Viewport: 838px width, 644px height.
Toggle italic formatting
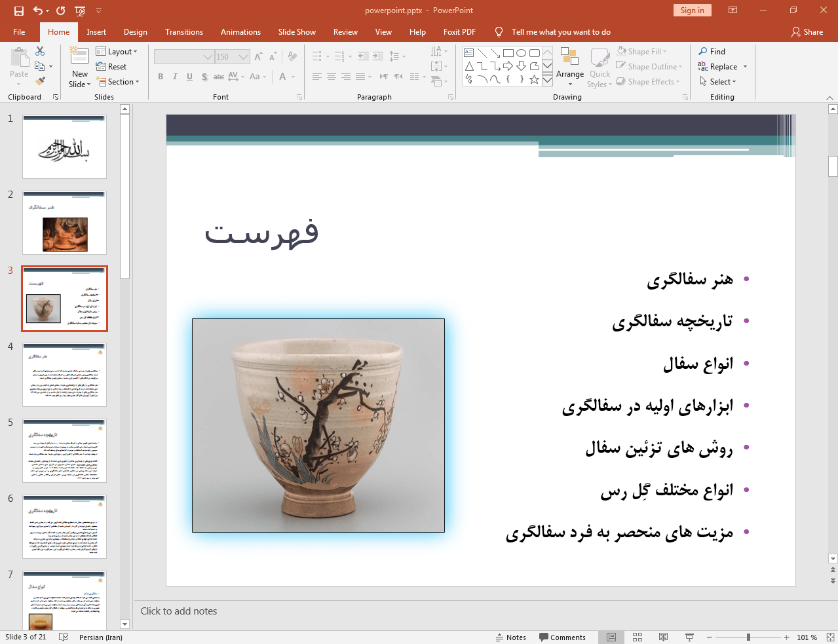click(x=175, y=77)
